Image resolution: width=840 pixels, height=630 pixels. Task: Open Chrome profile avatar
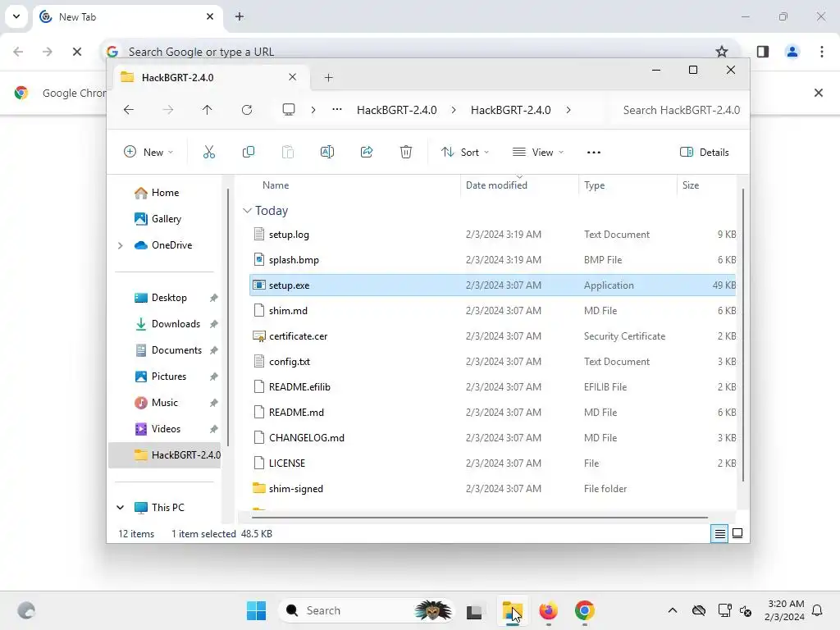[x=792, y=52]
